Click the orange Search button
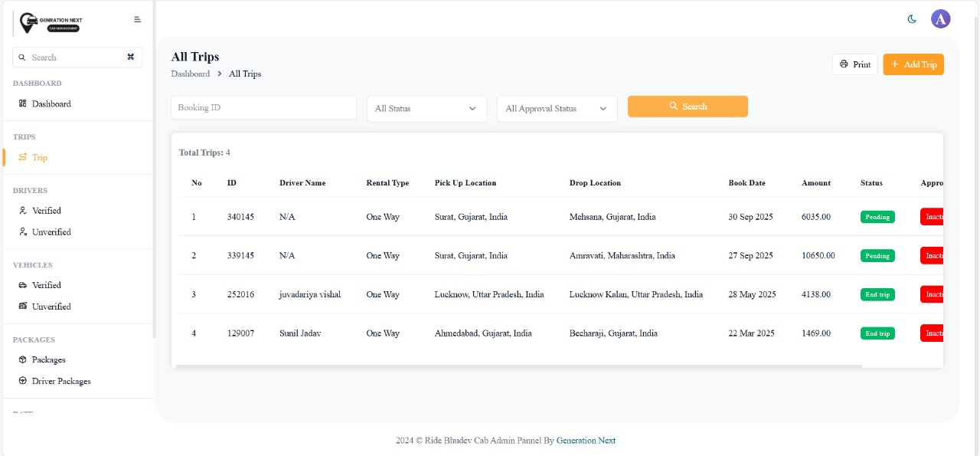Viewport: 980px width, 456px height. point(688,107)
